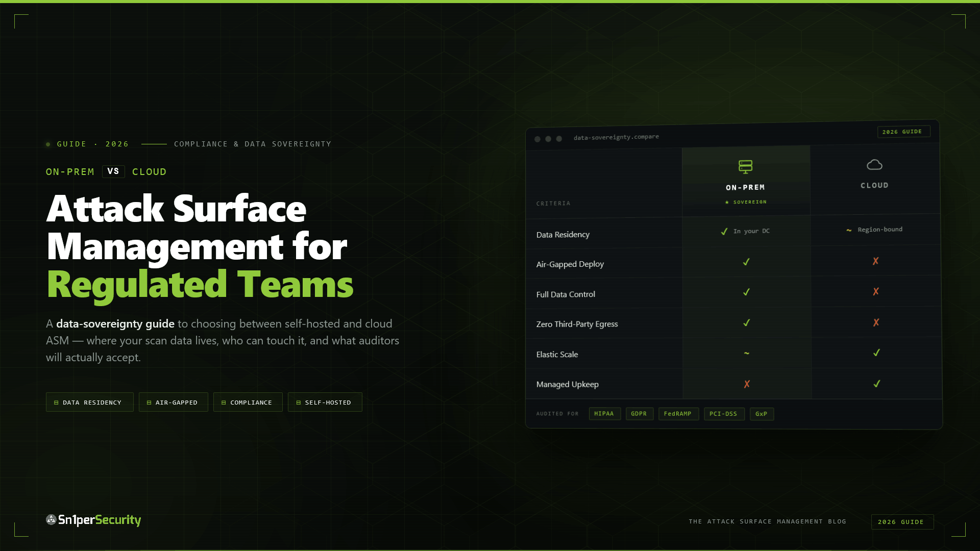Viewport: 980px width, 551px height.
Task: Click the star icon beside SOVEREIGN
Action: click(727, 203)
